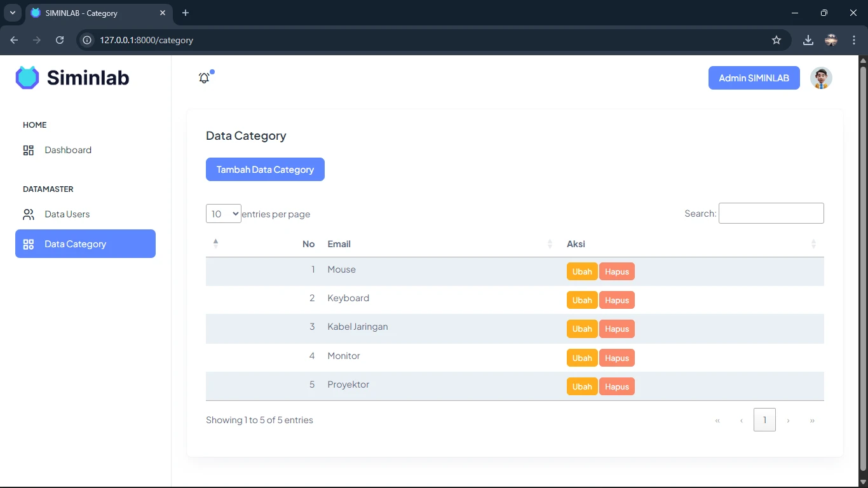Click the notification bell icon

[204, 78]
